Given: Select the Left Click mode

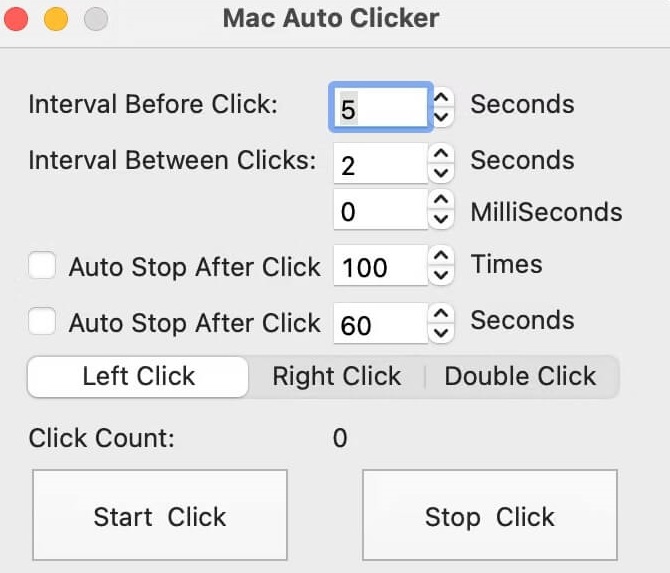Looking at the screenshot, I should point(138,377).
